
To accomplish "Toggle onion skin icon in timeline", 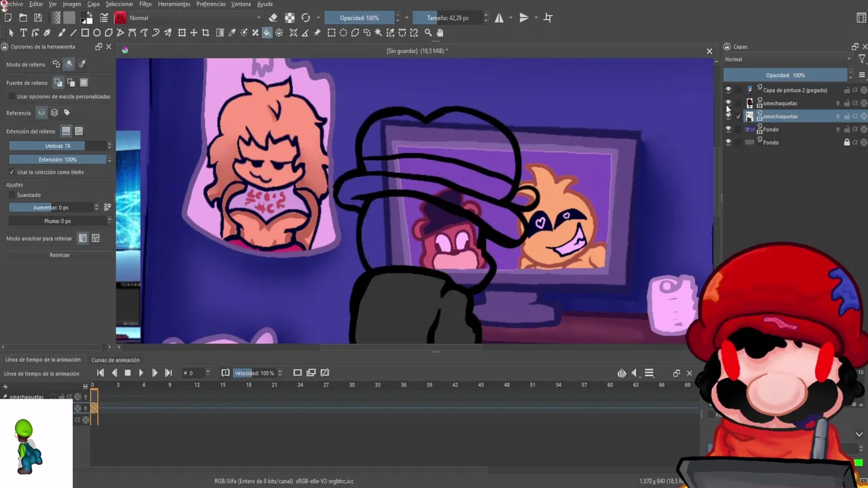I will [622, 373].
